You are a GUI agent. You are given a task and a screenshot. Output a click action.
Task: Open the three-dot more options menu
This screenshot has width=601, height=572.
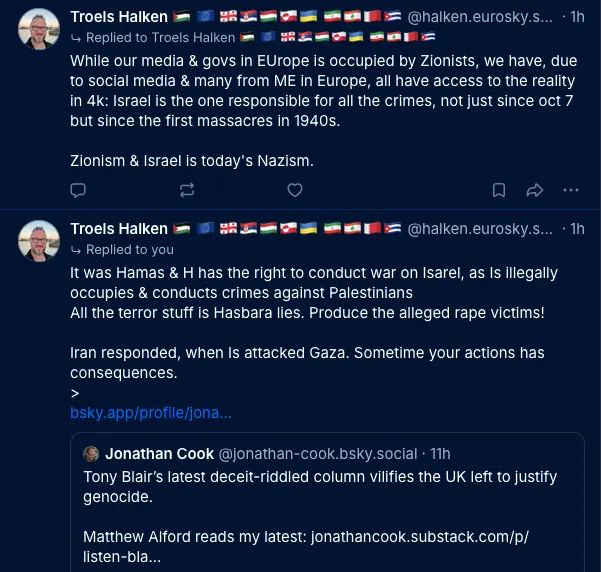(570, 189)
